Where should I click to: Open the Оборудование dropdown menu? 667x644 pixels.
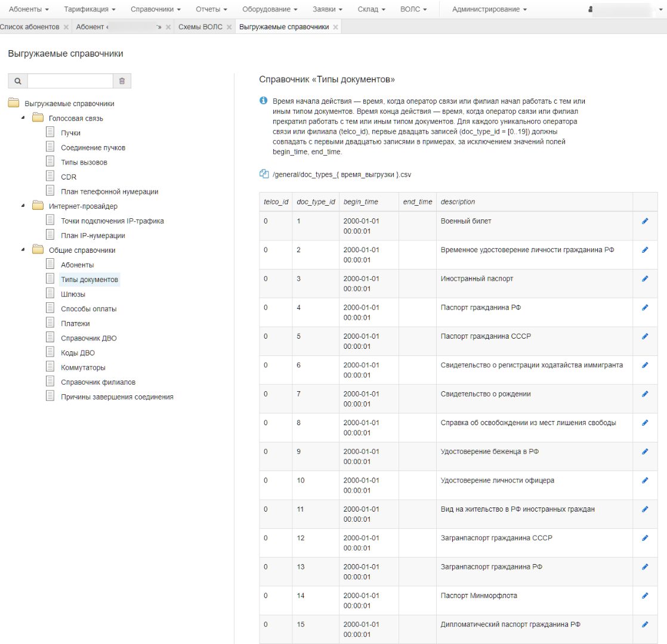pos(270,10)
